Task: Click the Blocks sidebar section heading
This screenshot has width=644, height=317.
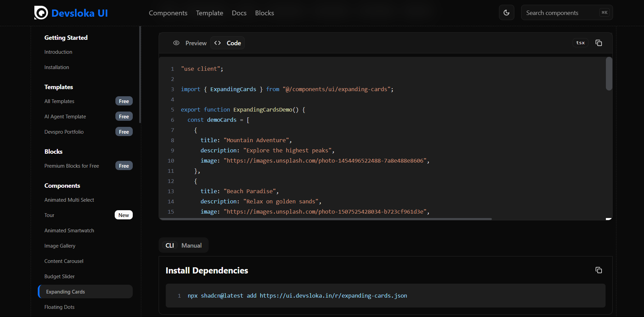Action: click(x=53, y=152)
